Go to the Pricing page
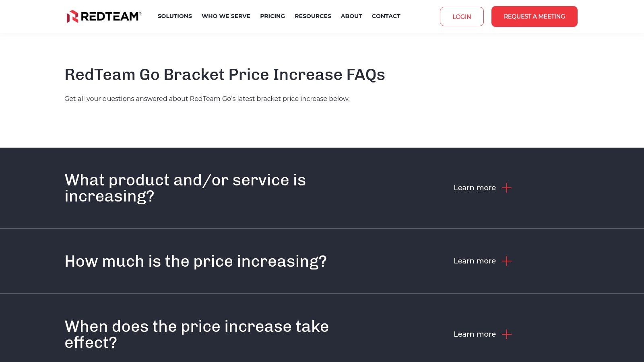644x362 pixels. click(x=272, y=16)
